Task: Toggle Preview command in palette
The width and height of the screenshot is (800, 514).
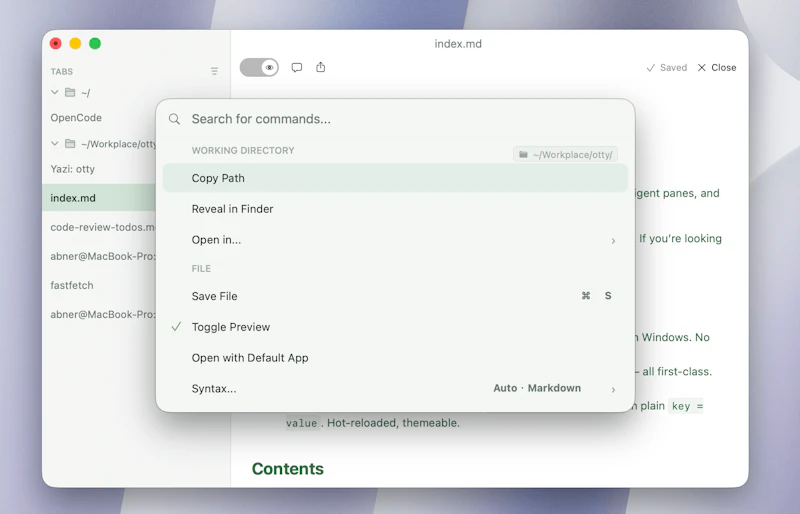Action: click(395, 327)
